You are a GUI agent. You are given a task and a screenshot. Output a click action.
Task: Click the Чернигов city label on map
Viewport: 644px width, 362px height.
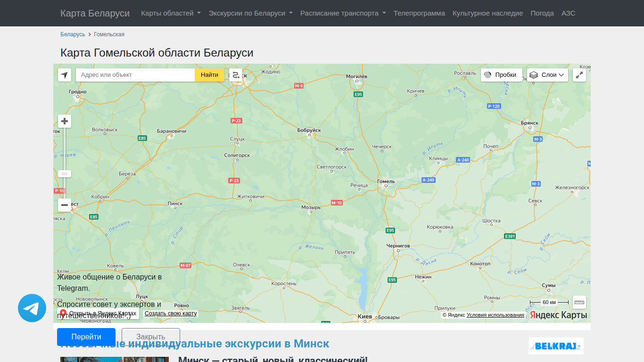click(x=398, y=246)
